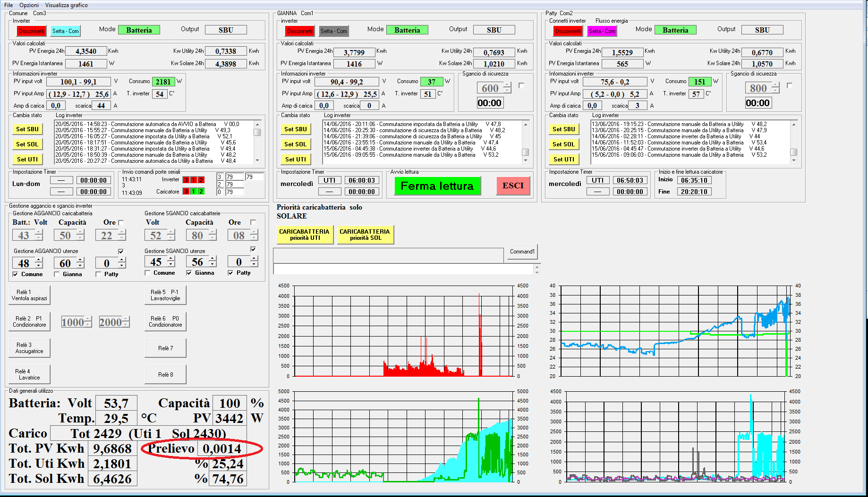Increase the SGANCIO utenze capacity 56 stepper

[213, 259]
